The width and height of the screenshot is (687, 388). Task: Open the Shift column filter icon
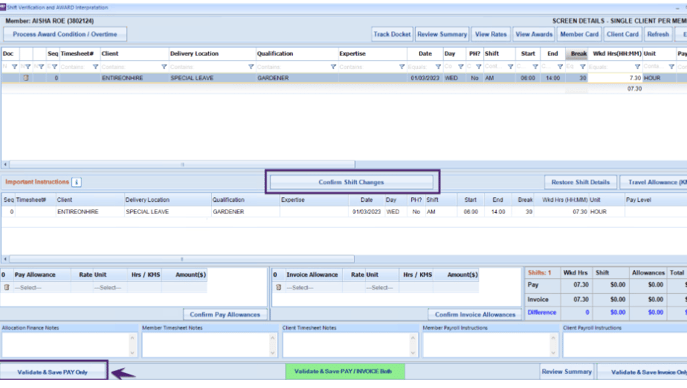[x=510, y=67]
